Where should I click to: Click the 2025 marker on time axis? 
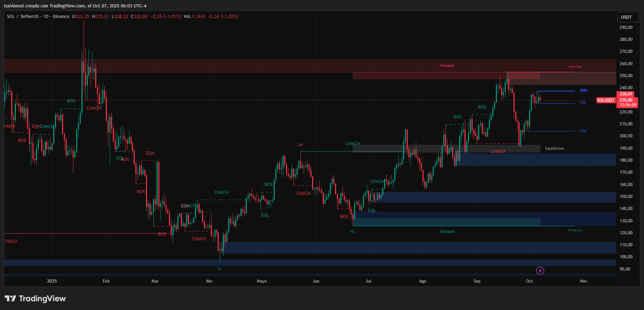(x=52, y=281)
